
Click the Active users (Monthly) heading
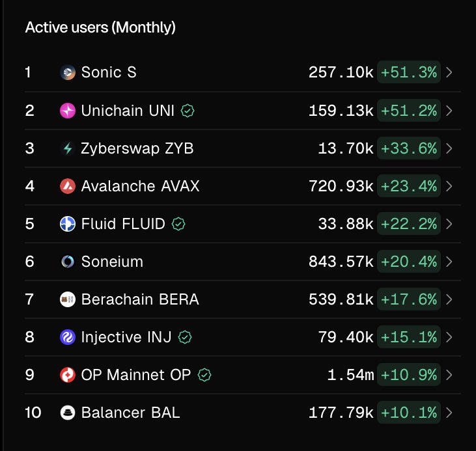coord(100,27)
